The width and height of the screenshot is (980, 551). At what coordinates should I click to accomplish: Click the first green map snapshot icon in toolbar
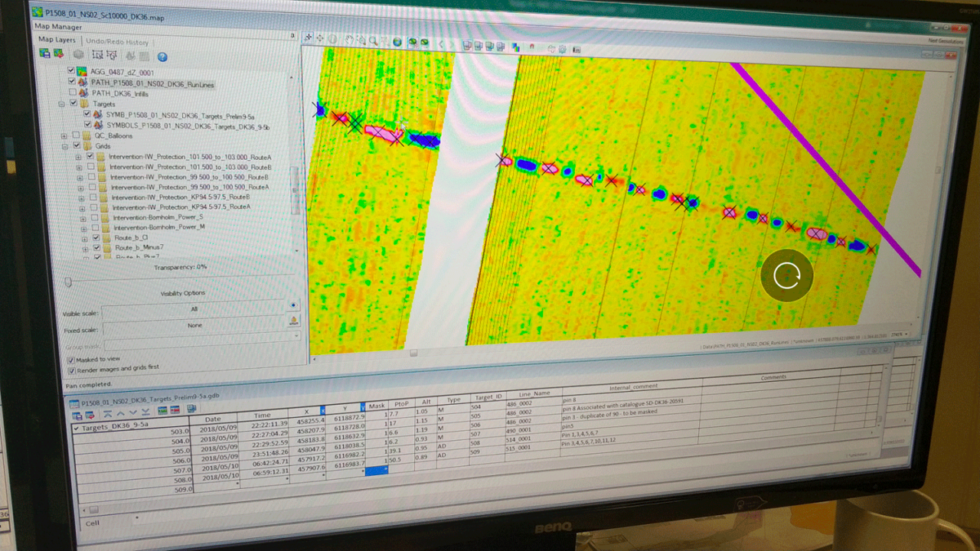click(413, 42)
